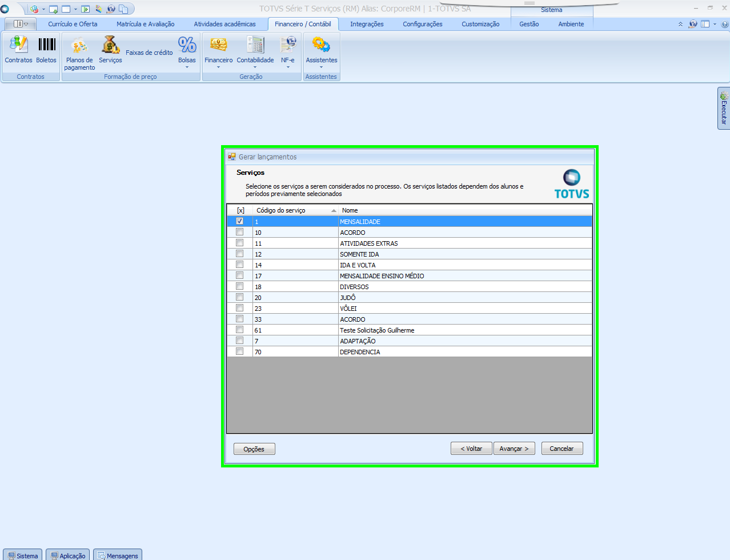
Task: Check MENSALIDADE ENSINO MÉDIO checkbox
Action: pyautogui.click(x=240, y=275)
